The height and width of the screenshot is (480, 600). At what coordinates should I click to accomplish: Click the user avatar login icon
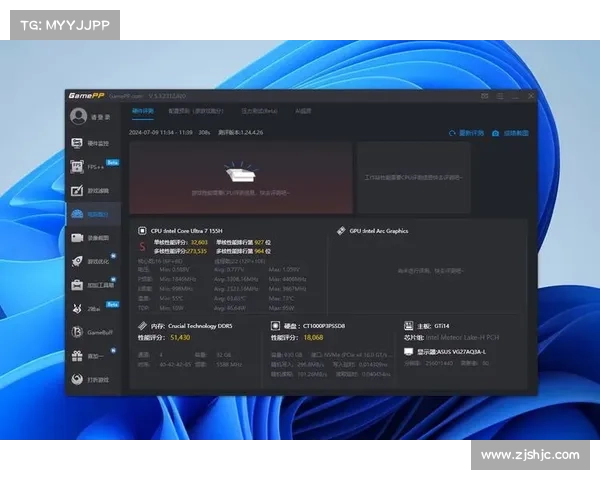tap(78, 116)
